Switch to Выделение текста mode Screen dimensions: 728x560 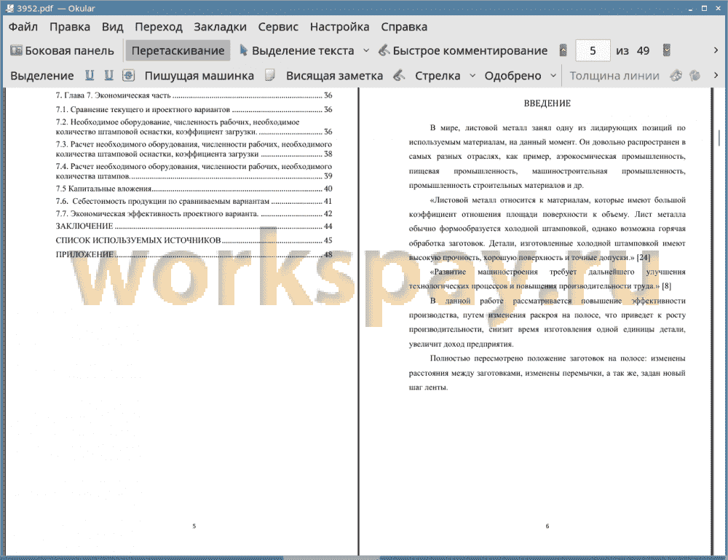pyautogui.click(x=297, y=51)
